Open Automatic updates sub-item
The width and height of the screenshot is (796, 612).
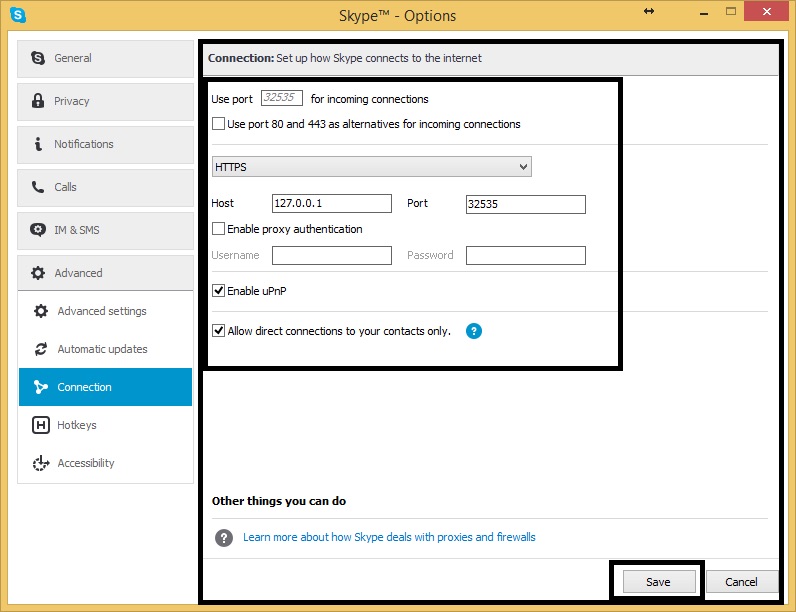[106, 349]
